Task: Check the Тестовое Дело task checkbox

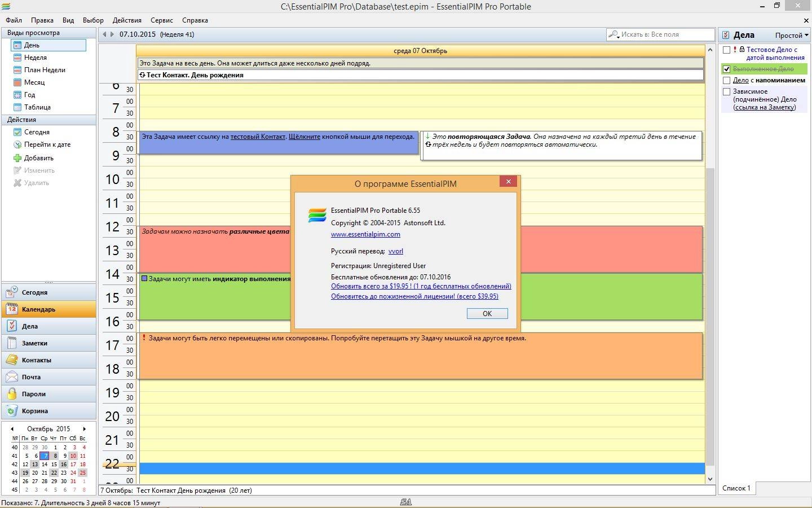Action: 727,50
